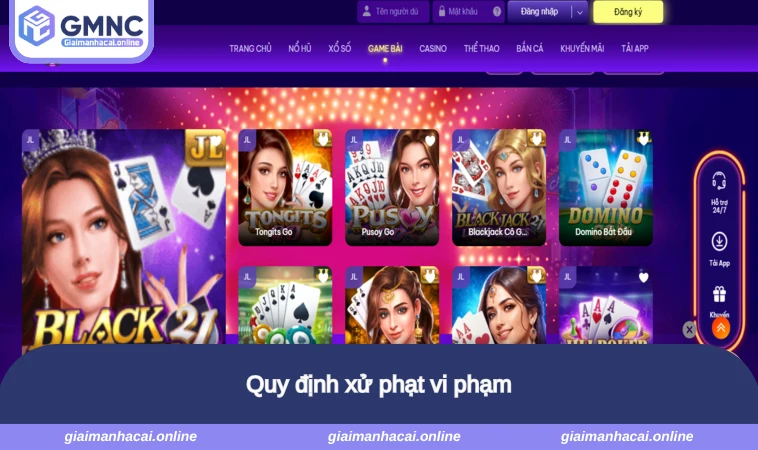The width and height of the screenshot is (758, 450).
Task: Toggle heart on Hi-Lo Poker game card
Action: tap(643, 277)
